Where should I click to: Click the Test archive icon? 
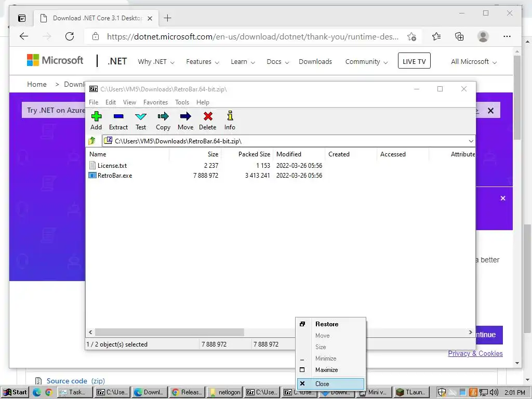(141, 121)
